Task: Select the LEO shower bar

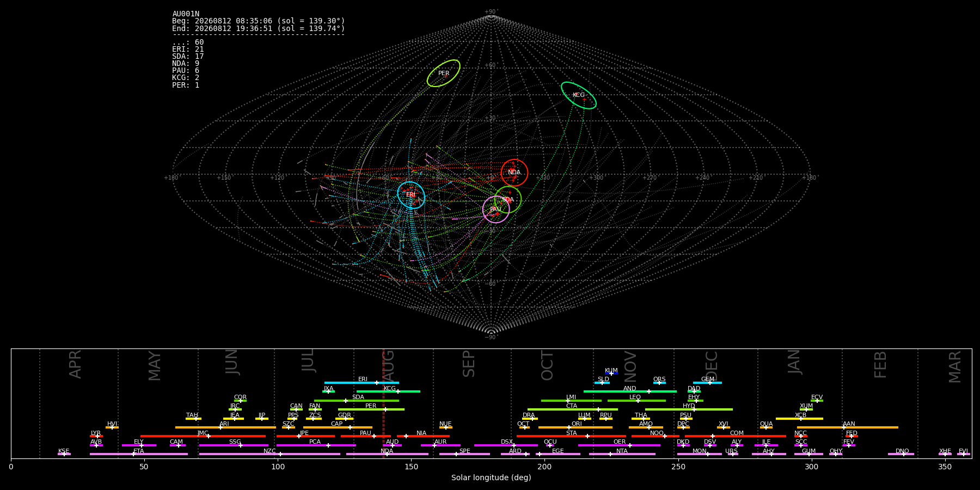Action: click(636, 401)
